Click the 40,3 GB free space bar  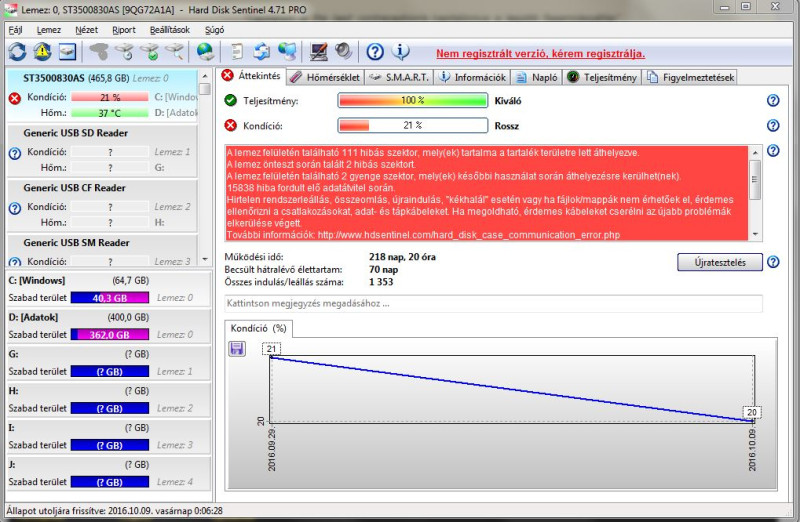pos(110,297)
